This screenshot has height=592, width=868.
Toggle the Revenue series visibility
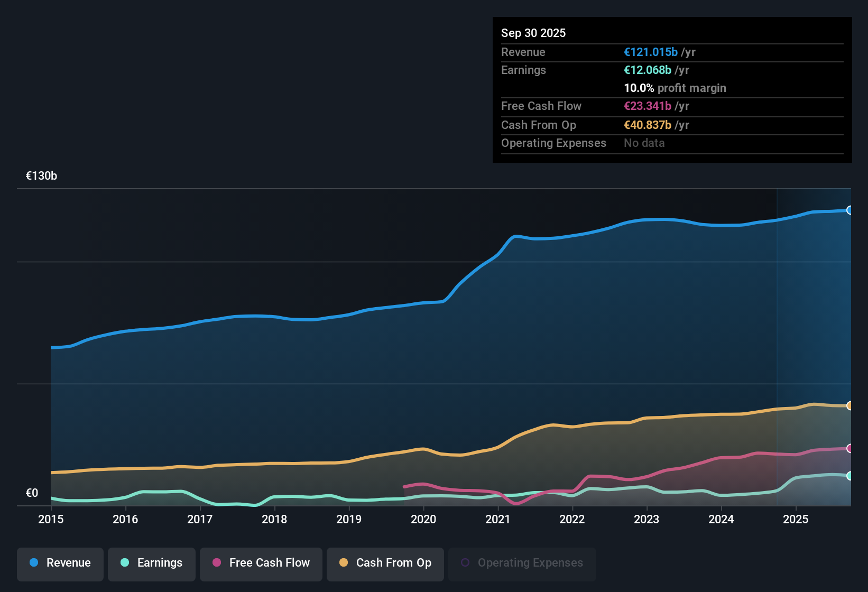(x=60, y=563)
